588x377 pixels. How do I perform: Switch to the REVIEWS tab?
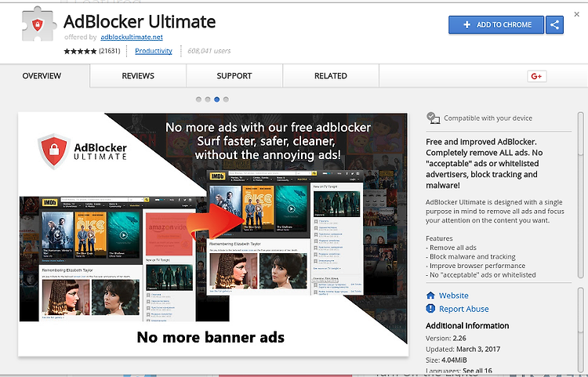(x=138, y=76)
